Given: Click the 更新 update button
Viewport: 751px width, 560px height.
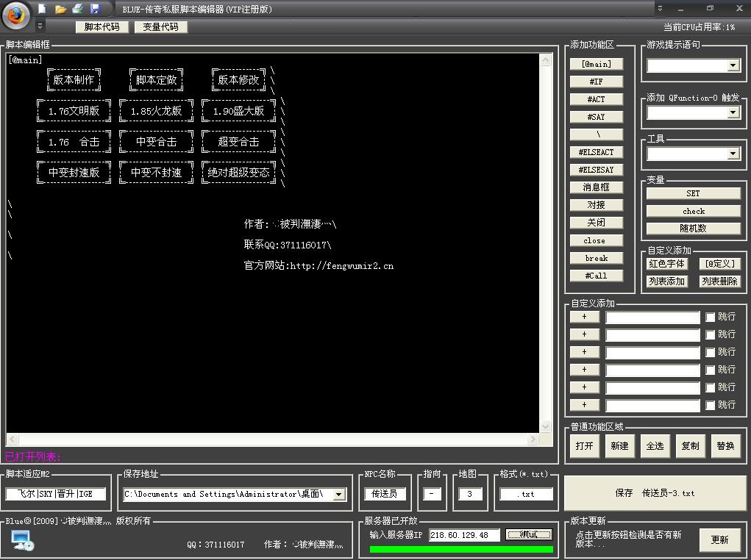Looking at the screenshot, I should (719, 540).
